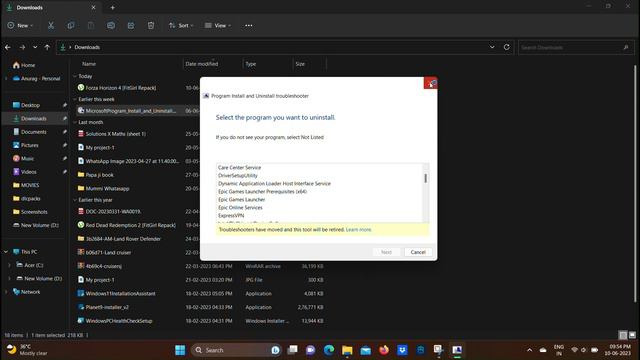The image size is (640, 360).
Task: Go back with the Back arrow
Action: 8,47
